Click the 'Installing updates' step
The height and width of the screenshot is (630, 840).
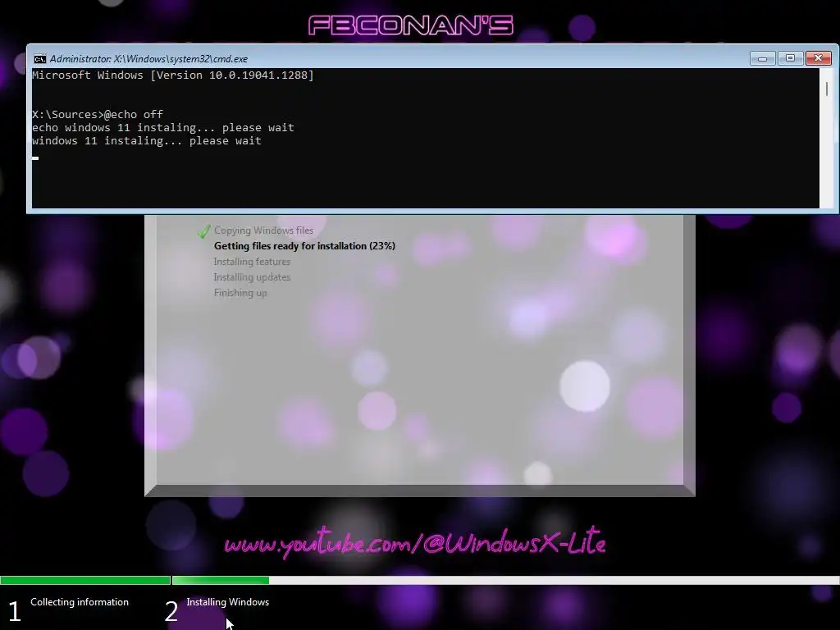tap(252, 277)
